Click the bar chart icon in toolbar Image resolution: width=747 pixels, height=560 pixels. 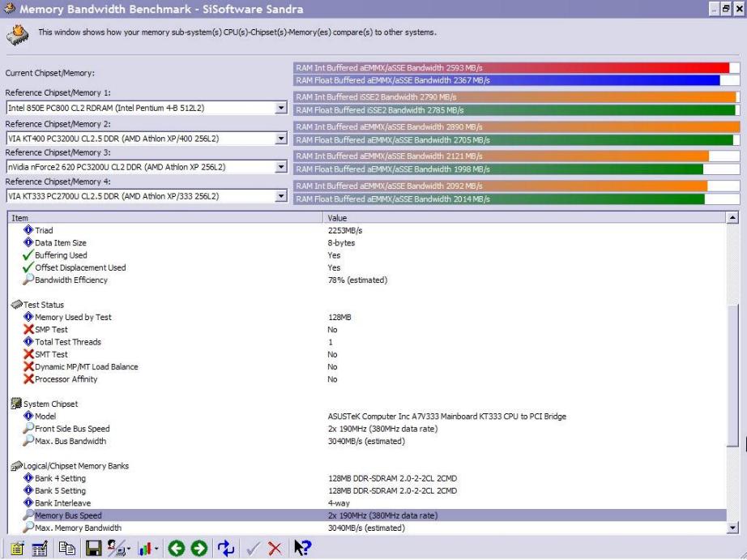[x=144, y=549]
